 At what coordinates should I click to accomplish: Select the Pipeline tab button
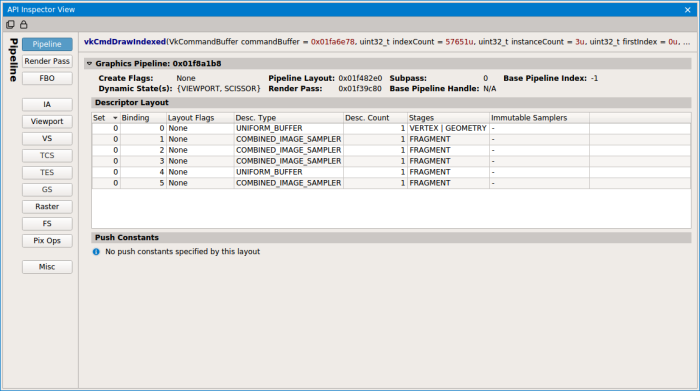click(x=47, y=44)
